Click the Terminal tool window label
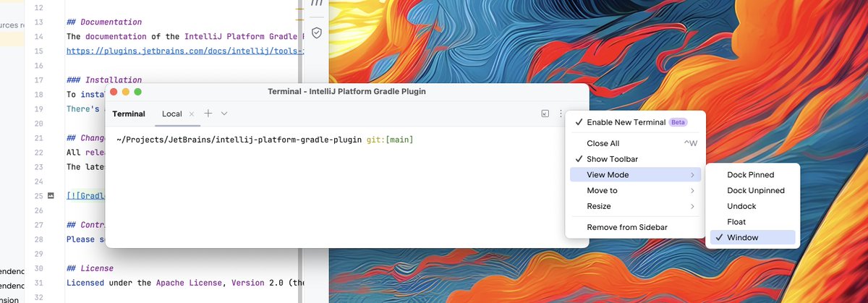 pos(129,114)
